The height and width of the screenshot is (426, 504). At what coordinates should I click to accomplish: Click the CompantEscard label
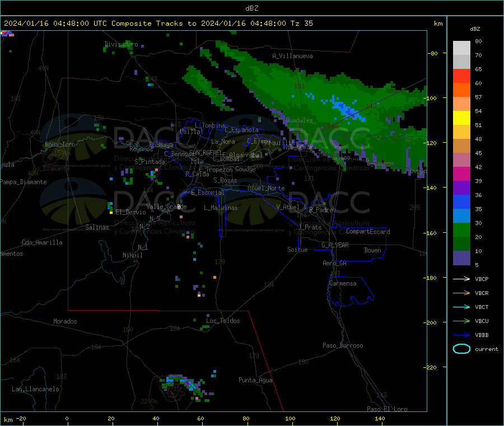coord(368,232)
